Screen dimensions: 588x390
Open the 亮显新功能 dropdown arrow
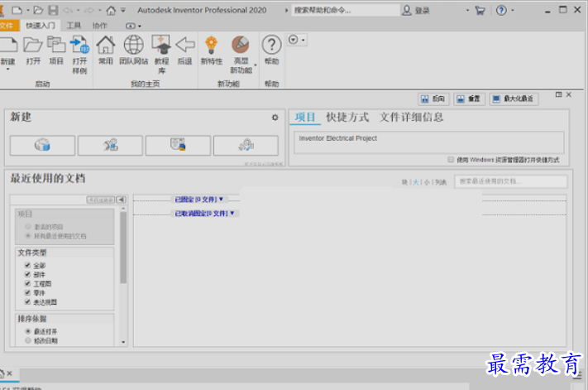click(x=256, y=65)
